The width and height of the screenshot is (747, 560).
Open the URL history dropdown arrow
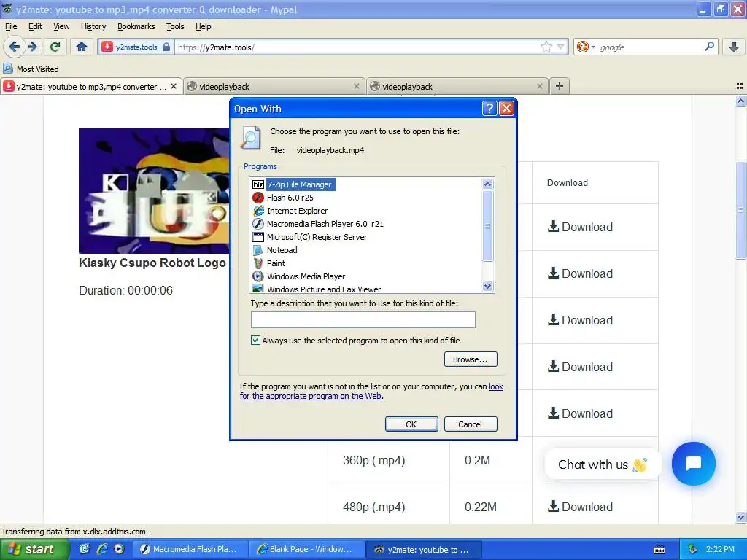click(561, 47)
